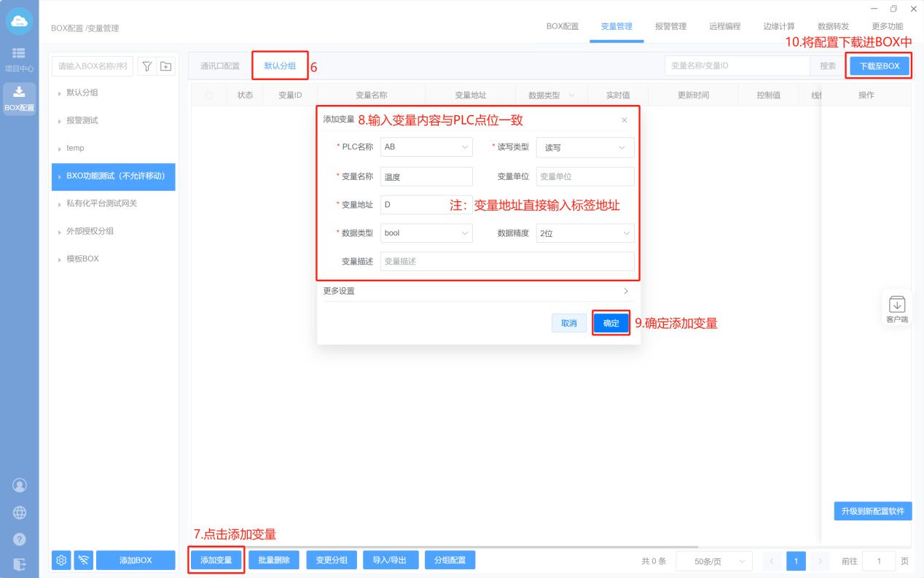Open the help question mark icon
This screenshot has height=578, width=924.
point(20,539)
